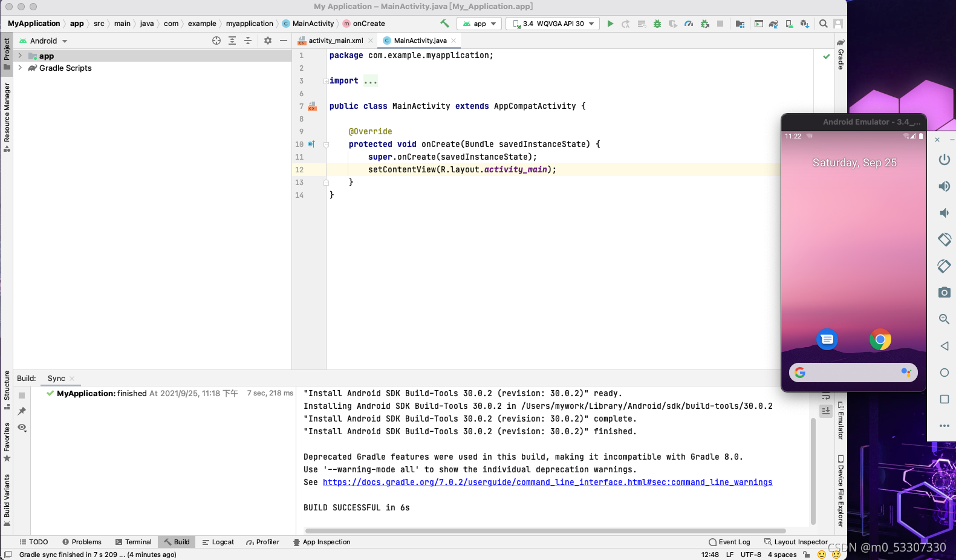This screenshot has width=956, height=560.
Task: Open Project Structure folder icon
Action: pos(740,24)
